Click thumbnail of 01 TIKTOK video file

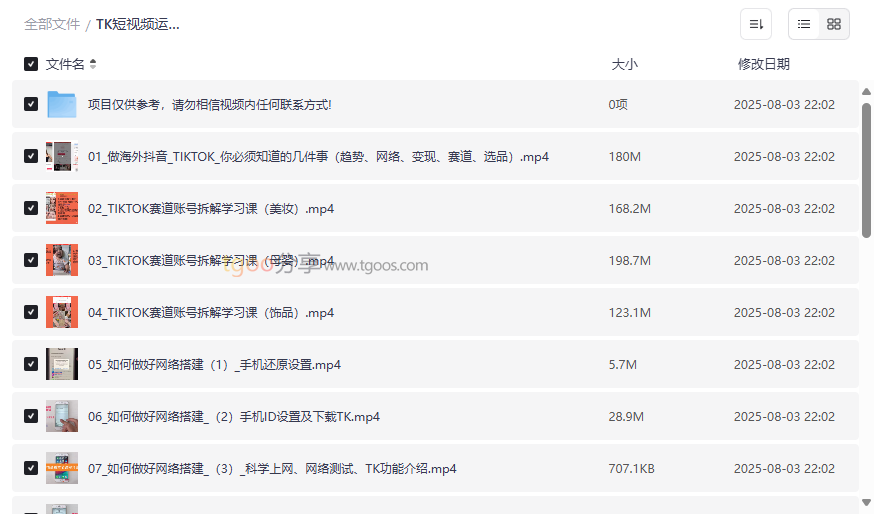(x=62, y=157)
